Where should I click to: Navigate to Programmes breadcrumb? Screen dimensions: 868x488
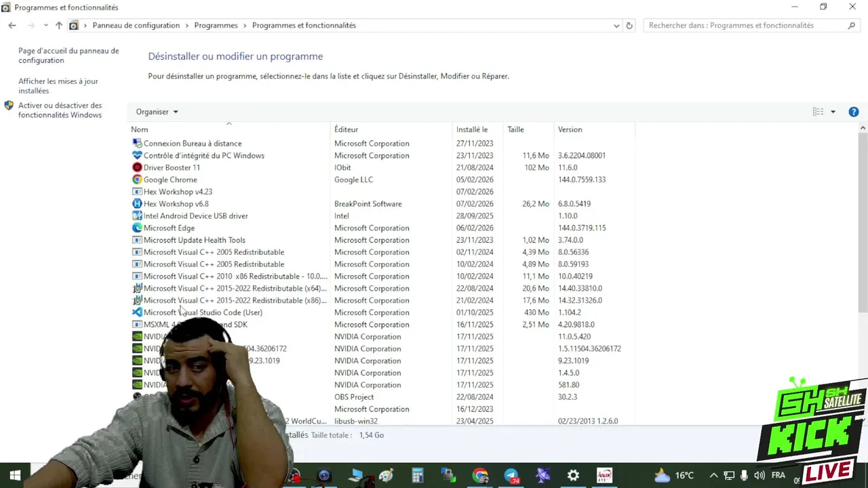pyautogui.click(x=216, y=26)
